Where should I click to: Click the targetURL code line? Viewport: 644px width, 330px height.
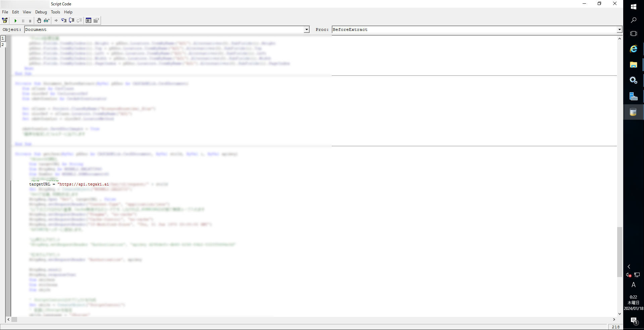pyautogui.click(x=98, y=184)
